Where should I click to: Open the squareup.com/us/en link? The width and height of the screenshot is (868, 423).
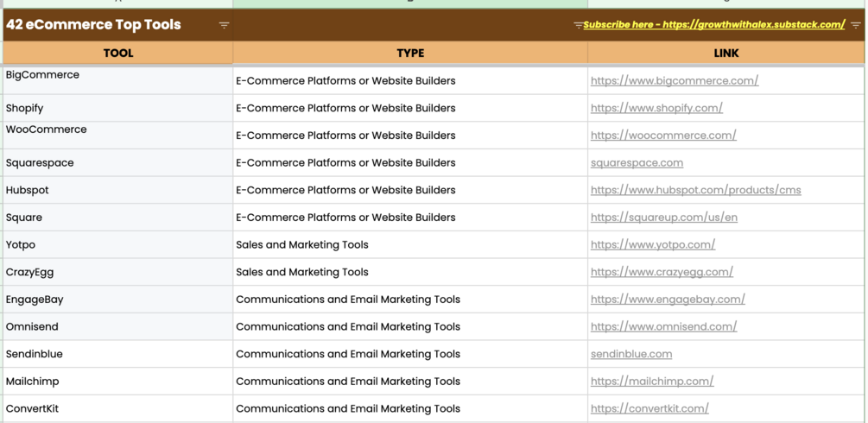point(663,217)
